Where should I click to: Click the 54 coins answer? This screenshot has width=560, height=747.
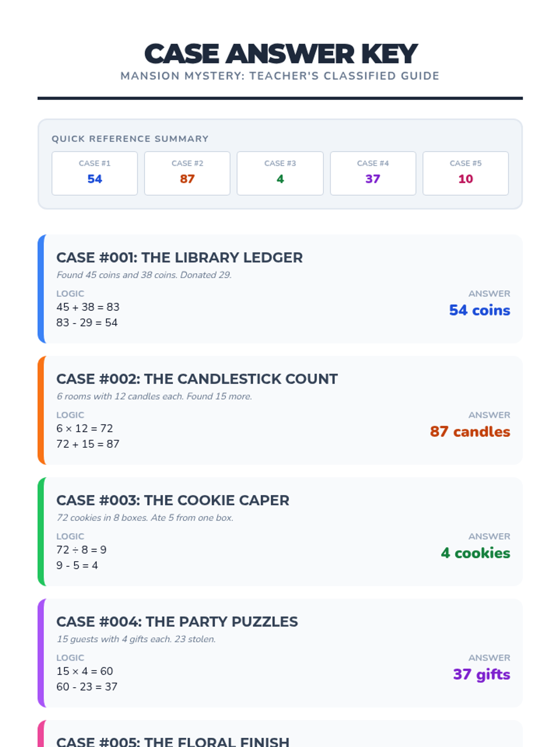(479, 310)
